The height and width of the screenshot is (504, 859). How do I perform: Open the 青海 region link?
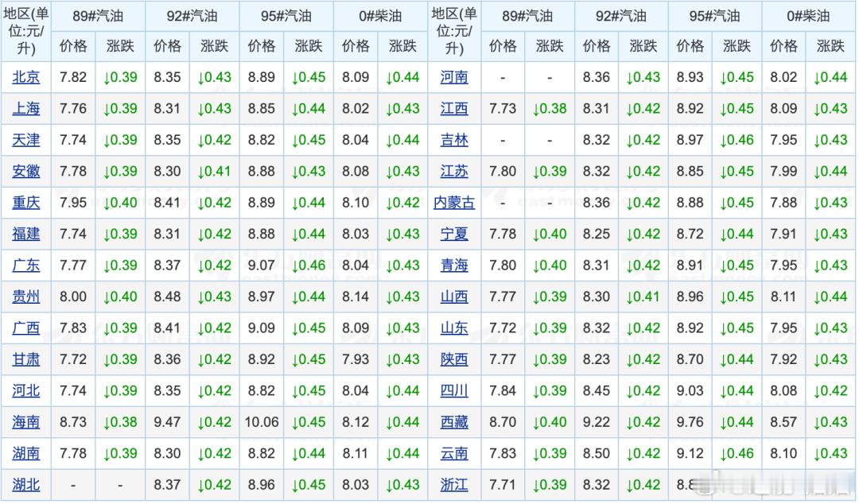point(454,266)
